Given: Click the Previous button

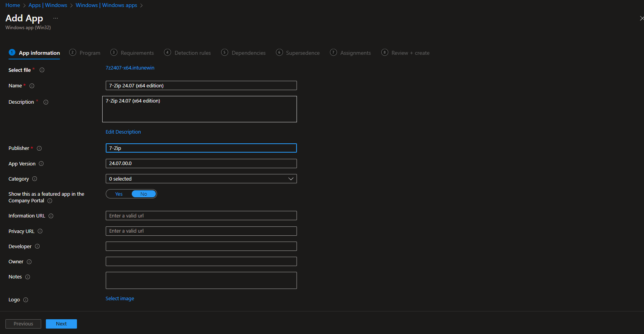Looking at the screenshot, I should click(23, 324).
